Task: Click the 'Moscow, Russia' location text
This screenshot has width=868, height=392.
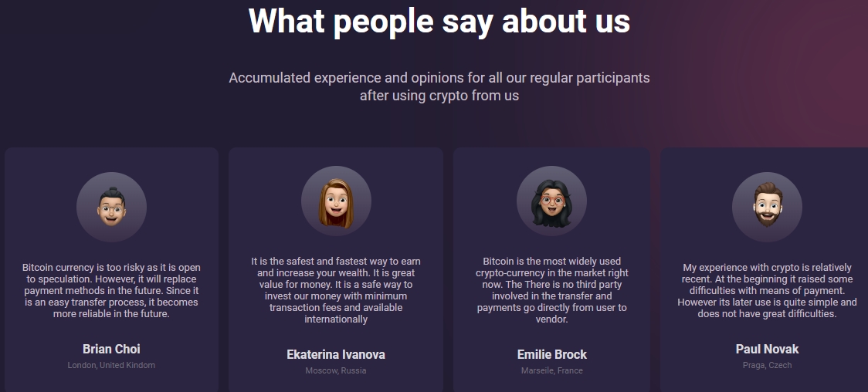Action: [336, 370]
